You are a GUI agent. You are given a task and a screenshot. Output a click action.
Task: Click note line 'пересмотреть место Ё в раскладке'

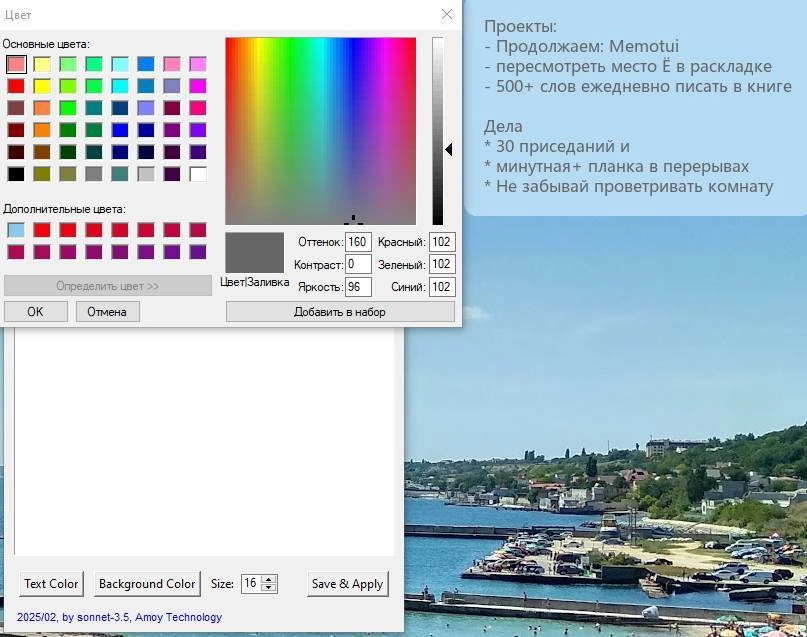628,66
